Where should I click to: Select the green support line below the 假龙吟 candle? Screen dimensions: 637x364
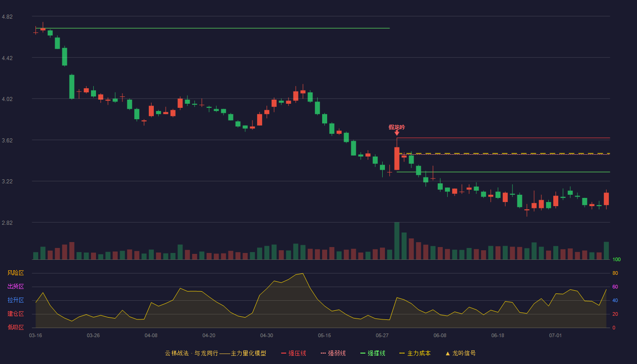click(x=503, y=172)
